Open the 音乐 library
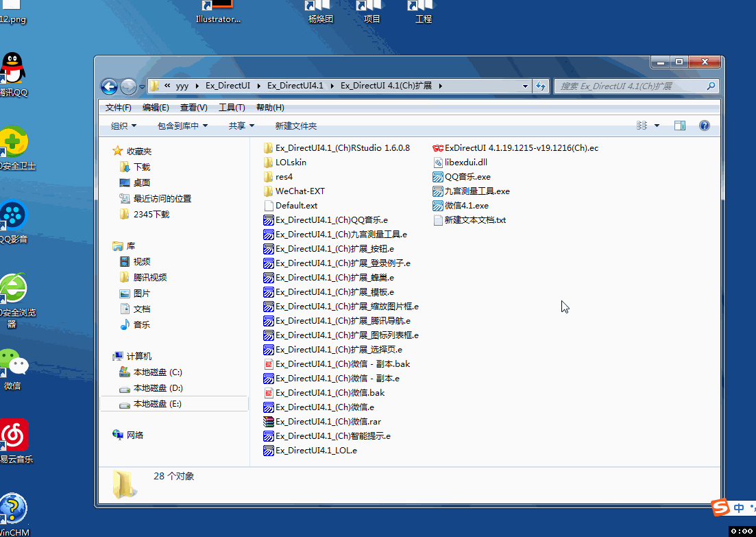This screenshot has height=537, width=756. 142,324
